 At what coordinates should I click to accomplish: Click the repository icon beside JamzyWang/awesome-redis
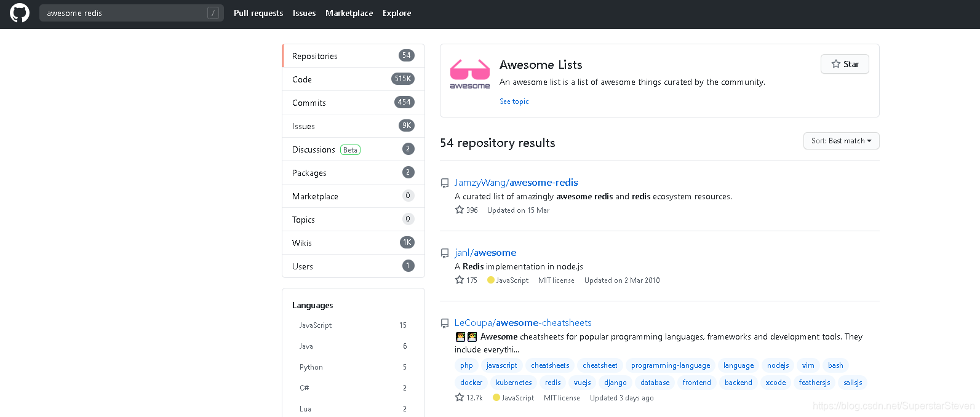click(x=445, y=183)
